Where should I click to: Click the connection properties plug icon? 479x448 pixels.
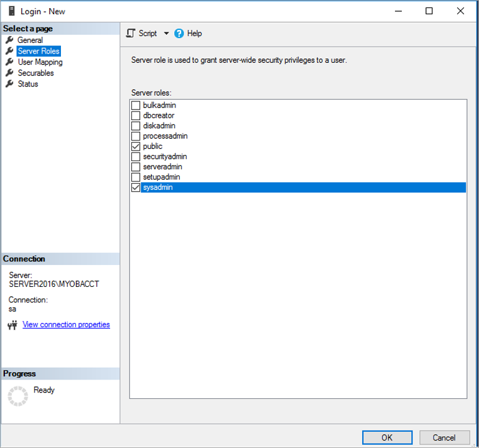12,325
